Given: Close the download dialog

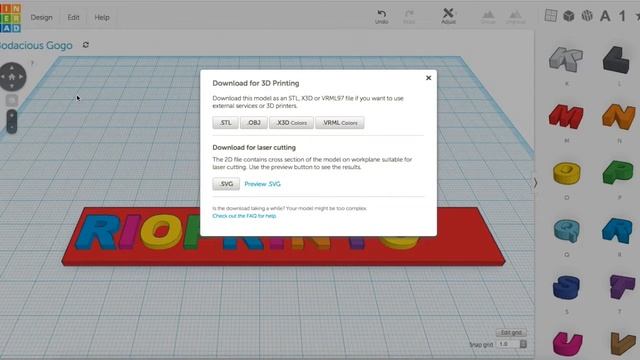Looking at the screenshot, I should click(429, 78).
